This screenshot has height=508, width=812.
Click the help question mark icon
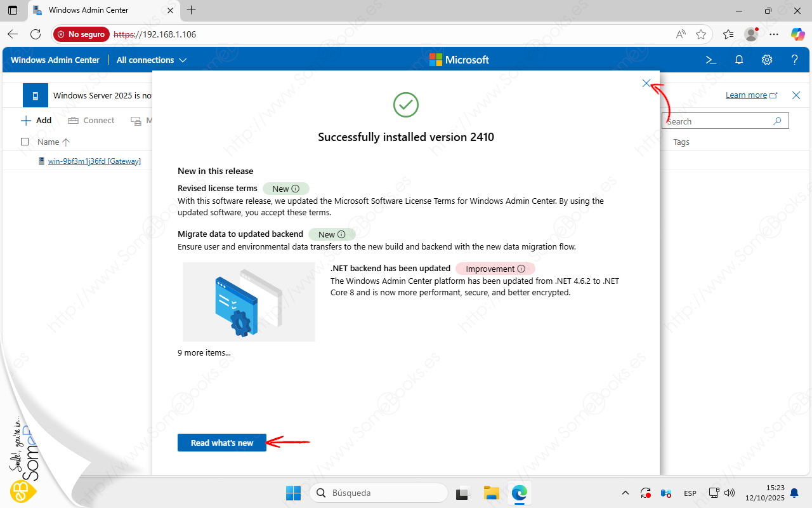pos(795,60)
